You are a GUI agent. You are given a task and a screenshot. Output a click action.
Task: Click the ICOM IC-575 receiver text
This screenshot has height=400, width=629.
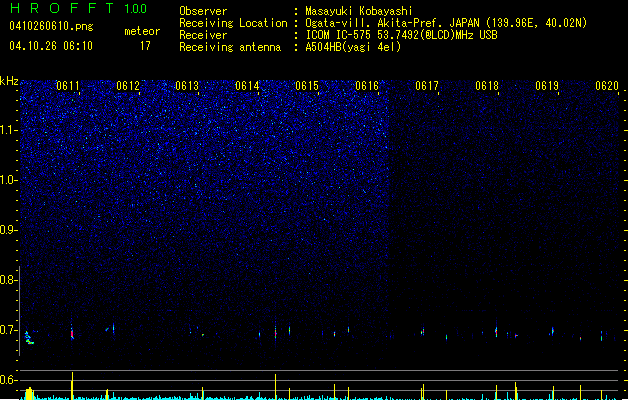pyautogui.click(x=402, y=35)
